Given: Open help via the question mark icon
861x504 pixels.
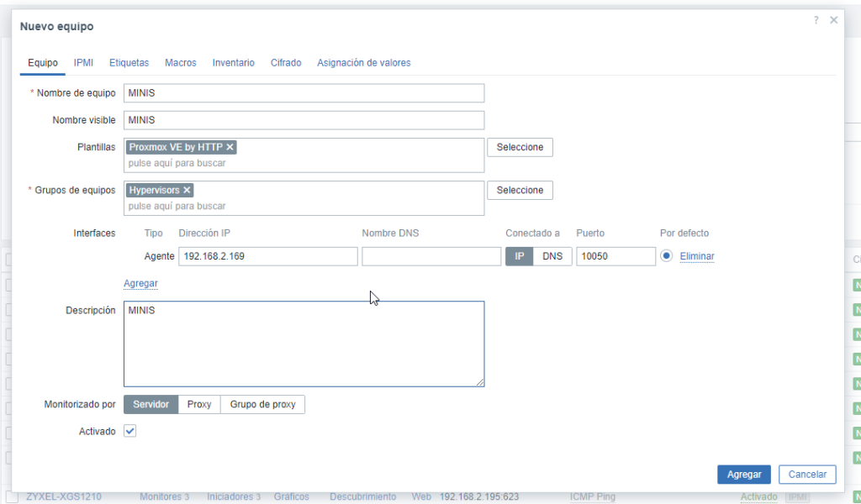Looking at the screenshot, I should (x=815, y=20).
